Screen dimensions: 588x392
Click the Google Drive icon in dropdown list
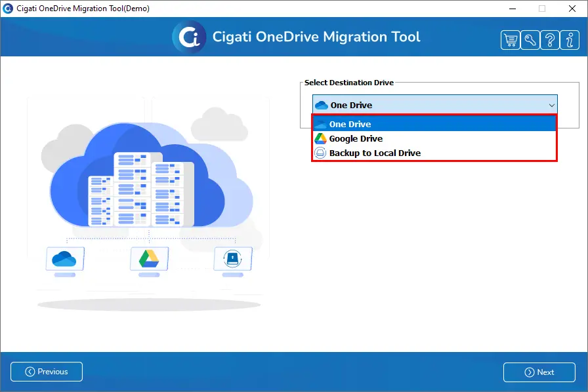click(x=320, y=139)
